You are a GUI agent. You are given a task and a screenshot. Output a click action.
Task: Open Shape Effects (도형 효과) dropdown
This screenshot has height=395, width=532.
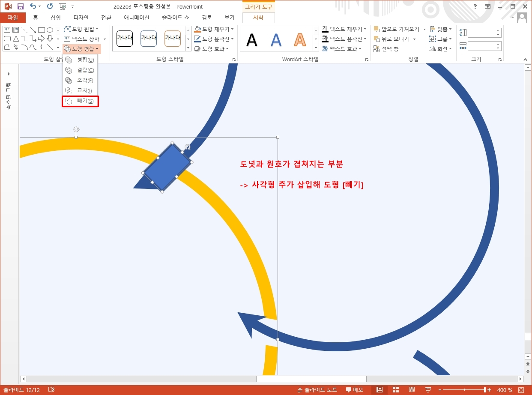coord(211,49)
